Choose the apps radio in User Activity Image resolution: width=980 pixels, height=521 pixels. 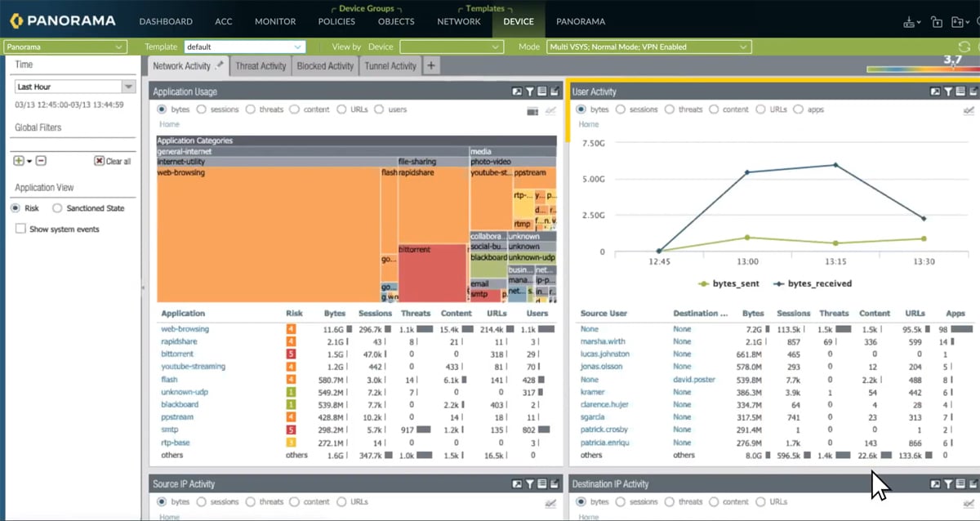[x=799, y=109]
